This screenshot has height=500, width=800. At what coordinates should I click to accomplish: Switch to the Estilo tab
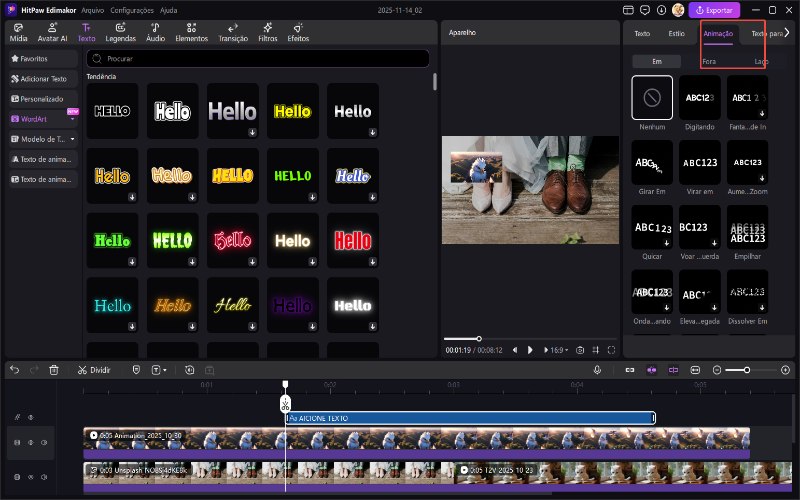(x=677, y=33)
